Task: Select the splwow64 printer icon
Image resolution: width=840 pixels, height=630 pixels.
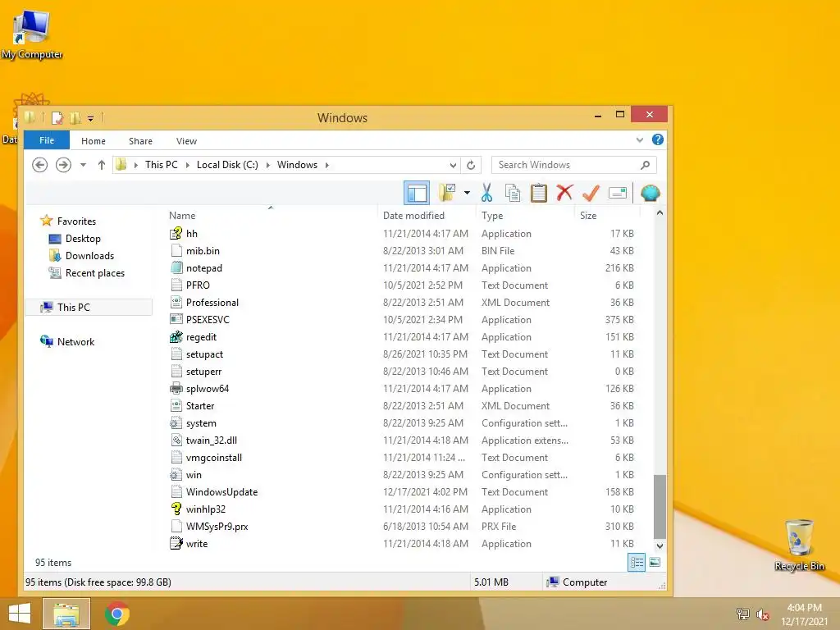Action: [176, 388]
